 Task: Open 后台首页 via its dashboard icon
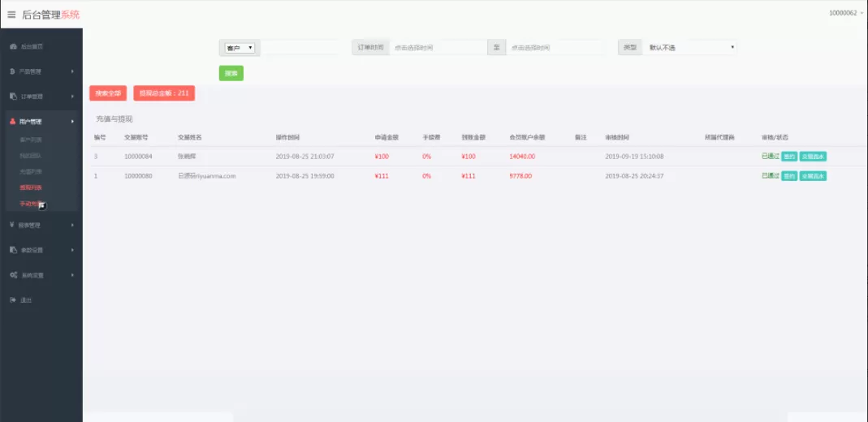(13, 46)
